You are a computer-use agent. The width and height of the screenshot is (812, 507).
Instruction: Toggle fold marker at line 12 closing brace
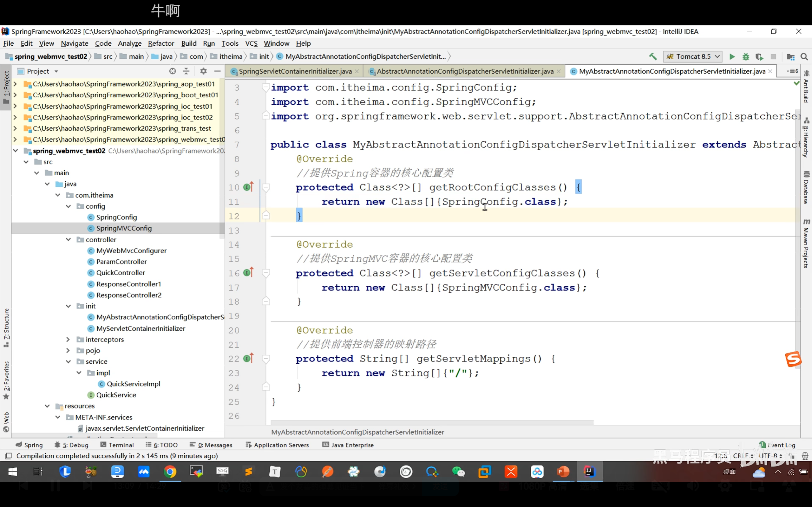pos(266,216)
